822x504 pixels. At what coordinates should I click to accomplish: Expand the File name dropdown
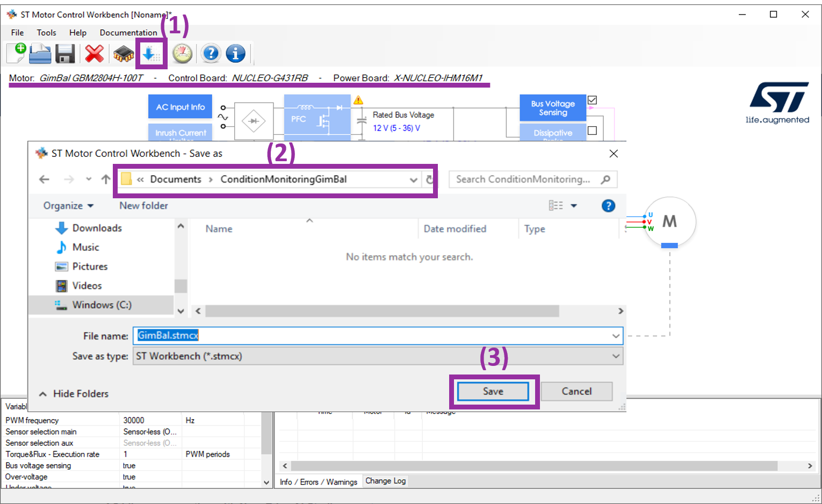616,336
